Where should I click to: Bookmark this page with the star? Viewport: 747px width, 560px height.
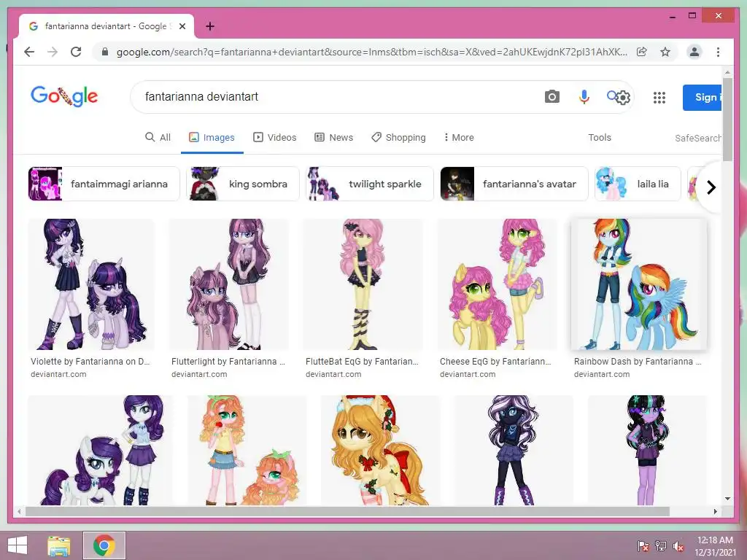coord(665,52)
